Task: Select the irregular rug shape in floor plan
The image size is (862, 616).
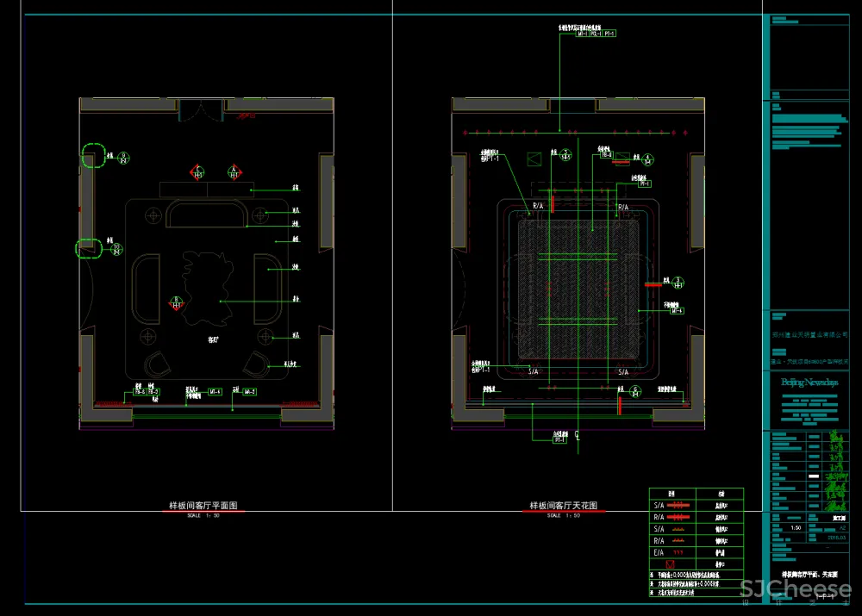Action: click(x=209, y=285)
